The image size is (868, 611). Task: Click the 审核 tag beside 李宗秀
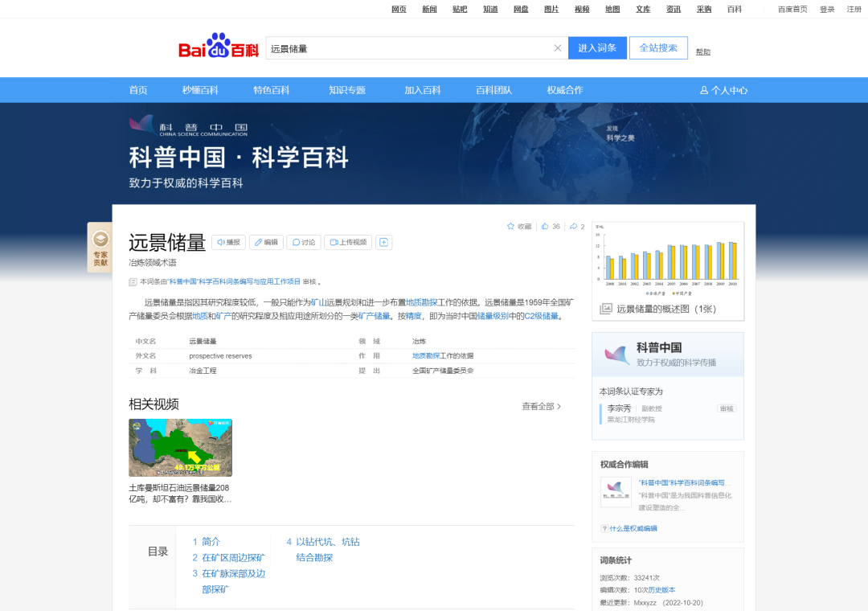727,408
